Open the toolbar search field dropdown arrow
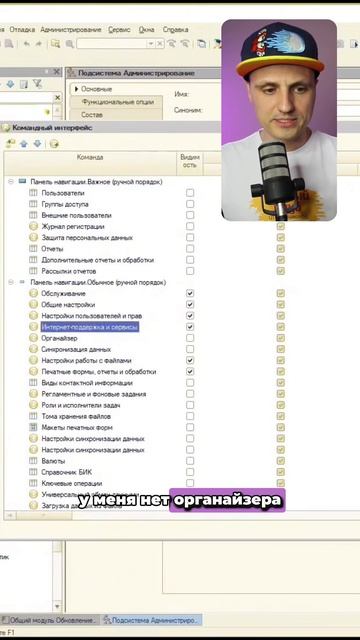The width and height of the screenshot is (360, 640). (x=151, y=44)
